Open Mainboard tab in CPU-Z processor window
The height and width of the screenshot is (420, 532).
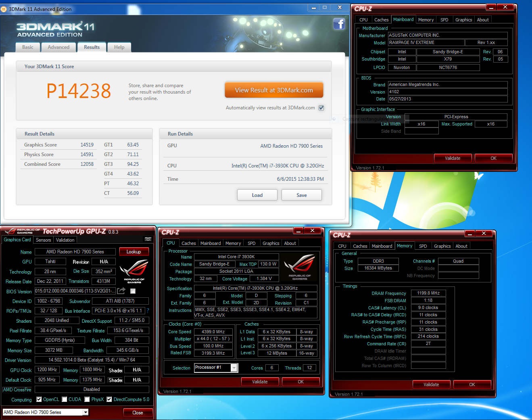[x=211, y=243]
